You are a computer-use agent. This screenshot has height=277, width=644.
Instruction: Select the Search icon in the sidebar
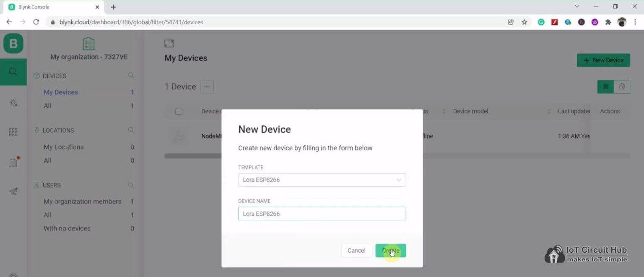tap(13, 71)
